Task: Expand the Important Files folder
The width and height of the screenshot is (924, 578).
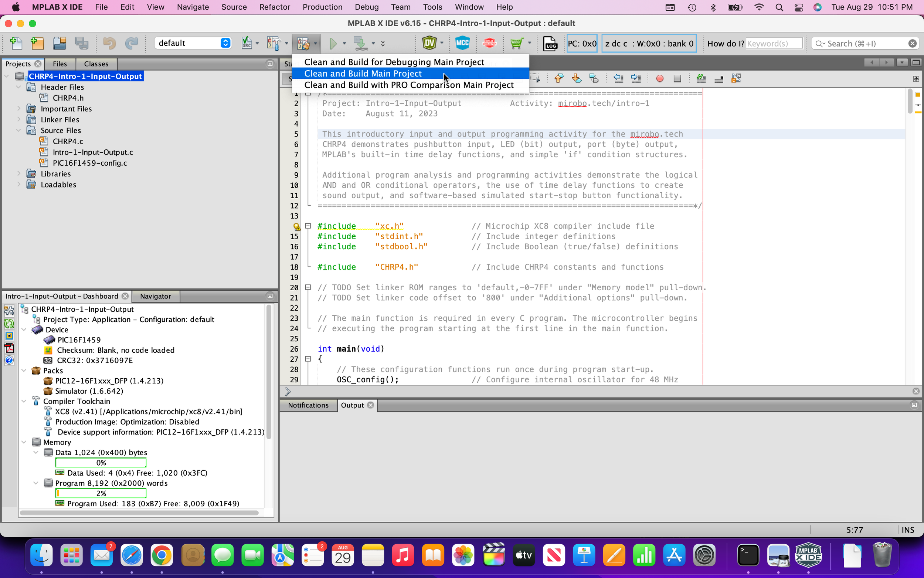Action: click(x=19, y=109)
